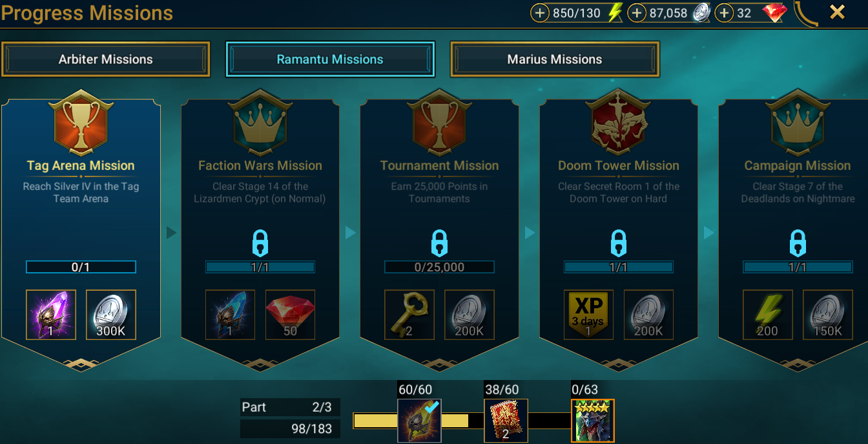Click arrow before the Campaign Mission card
Image resolution: width=868 pixels, height=444 pixels.
click(708, 232)
